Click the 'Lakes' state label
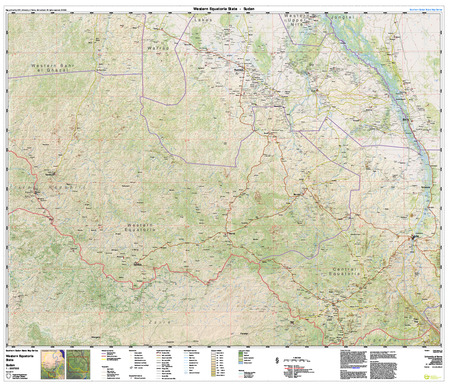The width and height of the screenshot is (450, 387). click(x=203, y=20)
